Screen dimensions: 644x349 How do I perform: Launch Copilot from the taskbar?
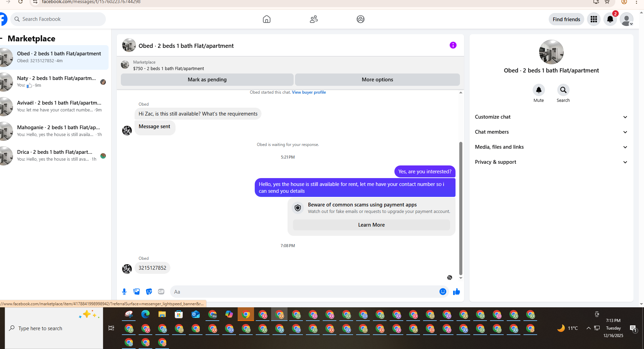pyautogui.click(x=229, y=314)
